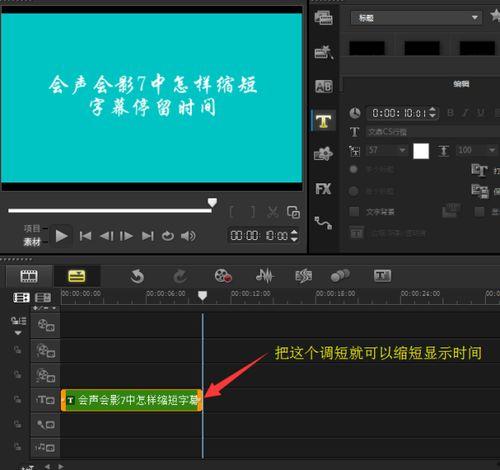The image size is (500, 470).
Task: Jump to the start with Home button
Action: [85, 236]
